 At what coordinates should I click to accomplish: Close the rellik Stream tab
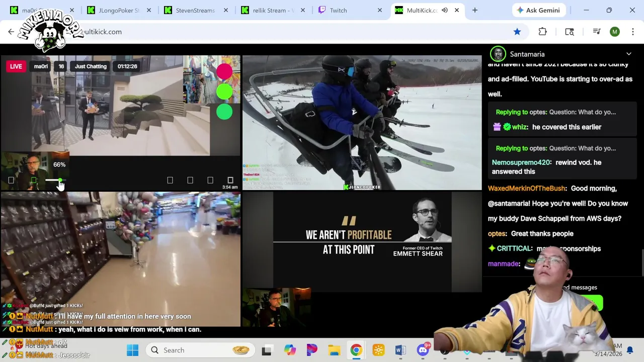[x=303, y=10]
